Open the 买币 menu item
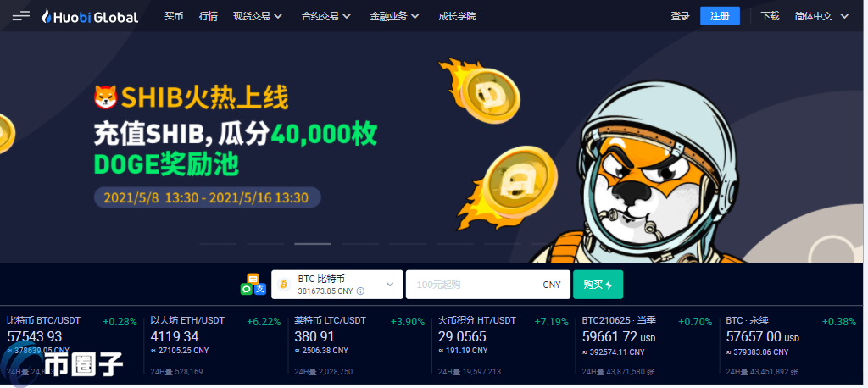This screenshot has height=388, width=868. click(x=174, y=16)
